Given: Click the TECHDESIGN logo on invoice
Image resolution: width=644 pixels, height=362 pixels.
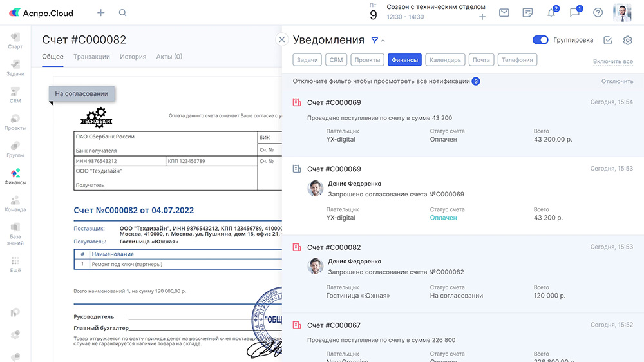Looking at the screenshot, I should click(x=97, y=118).
